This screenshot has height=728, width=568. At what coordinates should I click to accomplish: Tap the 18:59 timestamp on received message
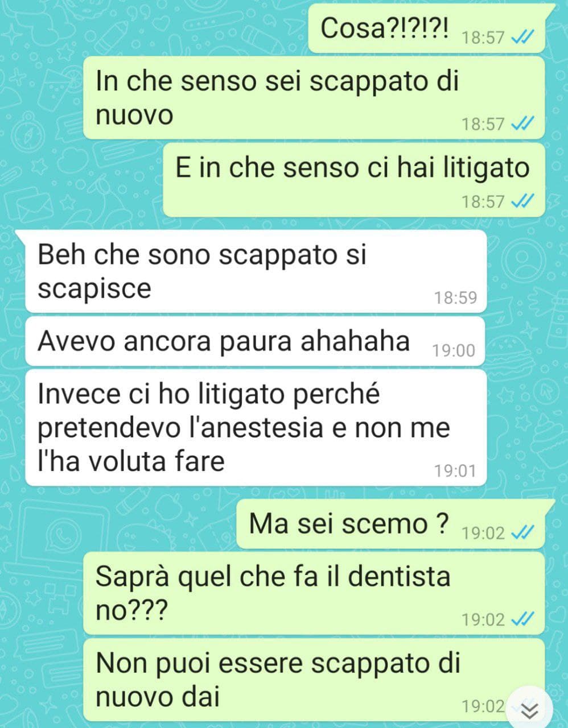point(455,297)
